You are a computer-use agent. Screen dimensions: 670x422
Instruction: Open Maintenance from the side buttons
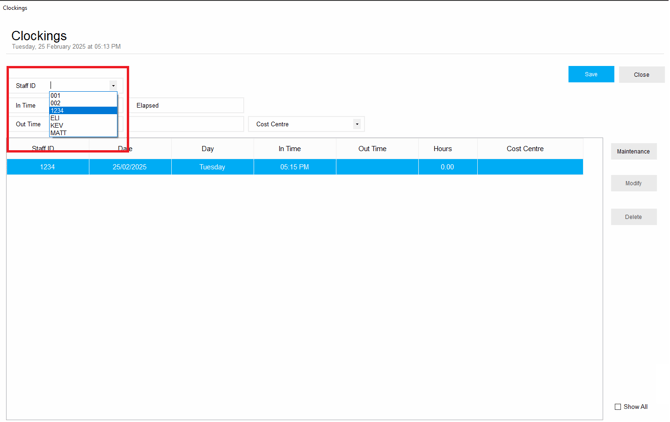click(x=633, y=152)
